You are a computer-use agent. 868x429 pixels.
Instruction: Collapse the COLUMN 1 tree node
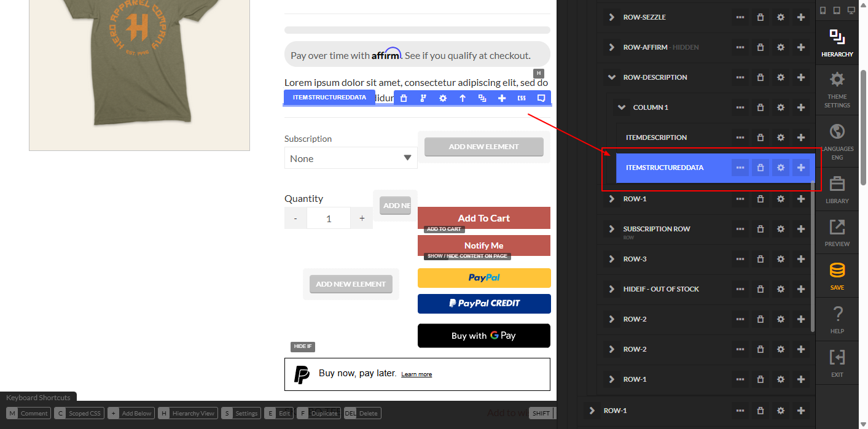[x=622, y=107]
